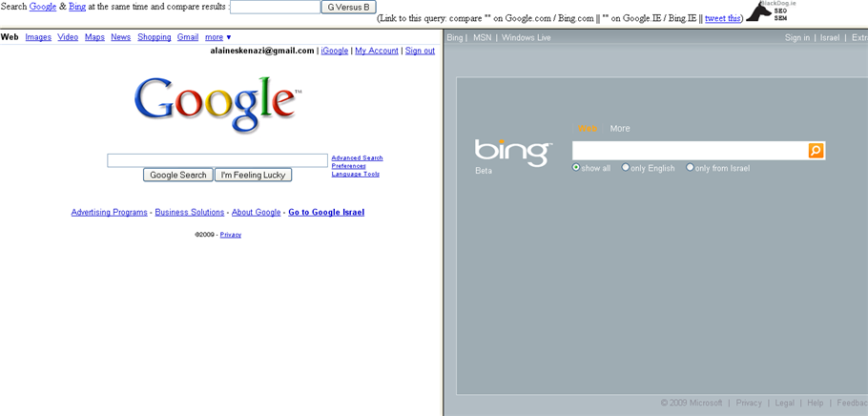The width and height of the screenshot is (868, 416).
Task: Click 'Go to Google Israel' link
Action: tap(326, 212)
